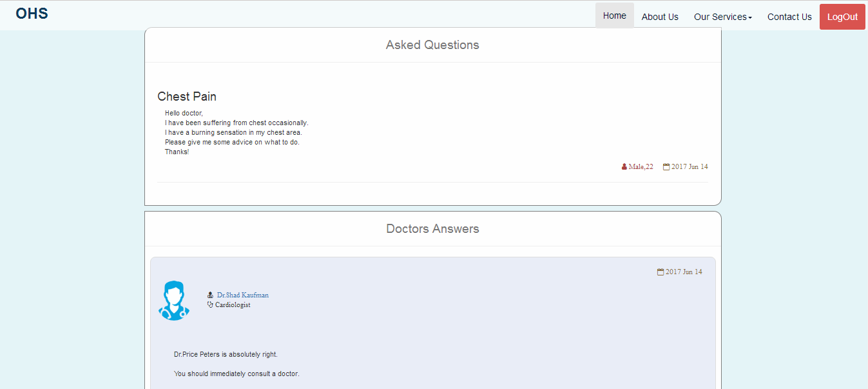The image size is (868, 389).
Task: Click the Male,22 patient info text
Action: 641,167
